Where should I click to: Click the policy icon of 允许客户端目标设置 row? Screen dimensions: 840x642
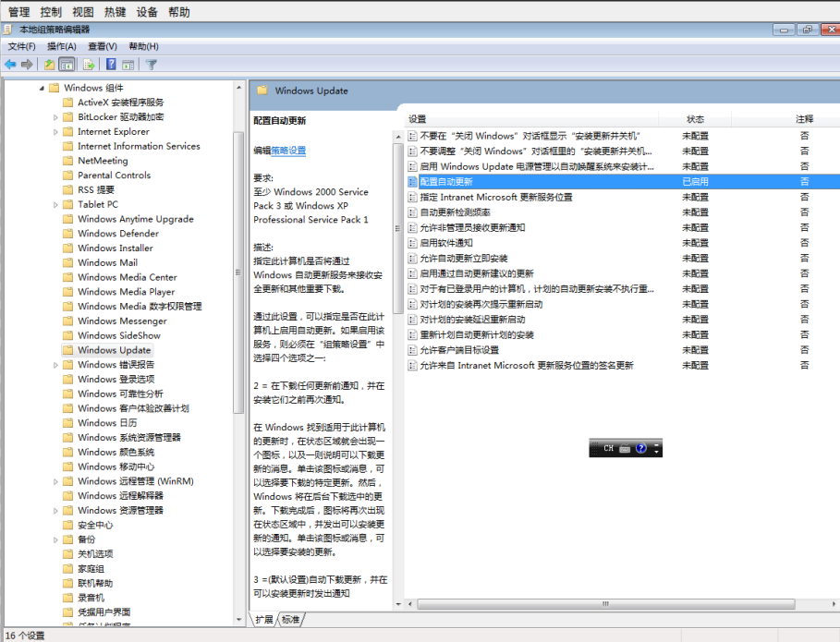click(412, 350)
